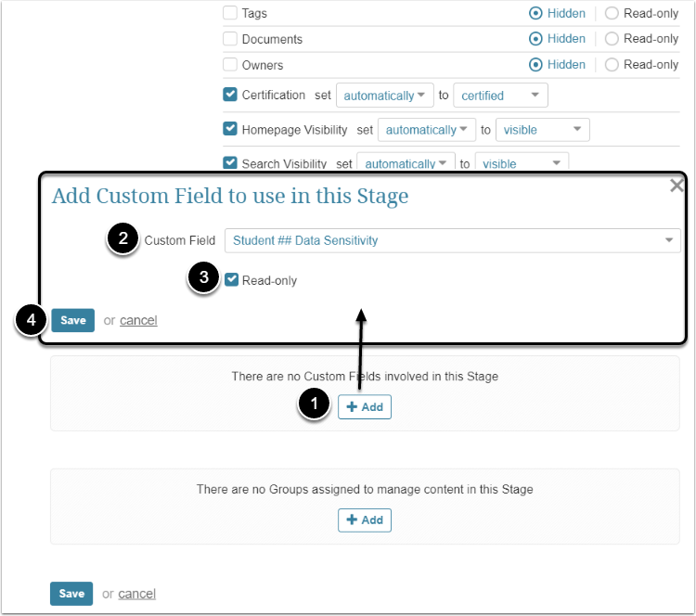Open Search Visibility 'automatically' dropdown
This screenshot has height=616, width=696.
point(406,163)
